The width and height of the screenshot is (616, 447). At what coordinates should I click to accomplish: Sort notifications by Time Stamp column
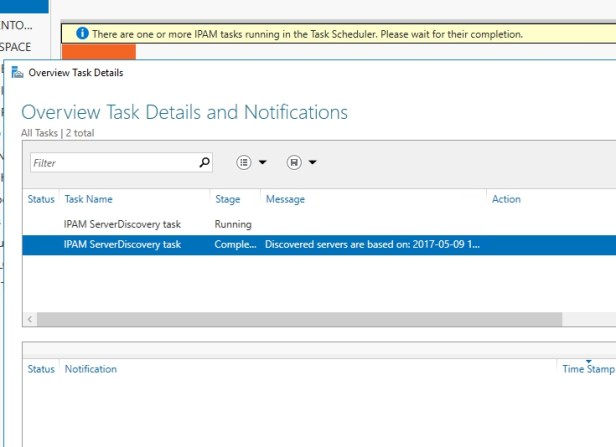pos(588,369)
